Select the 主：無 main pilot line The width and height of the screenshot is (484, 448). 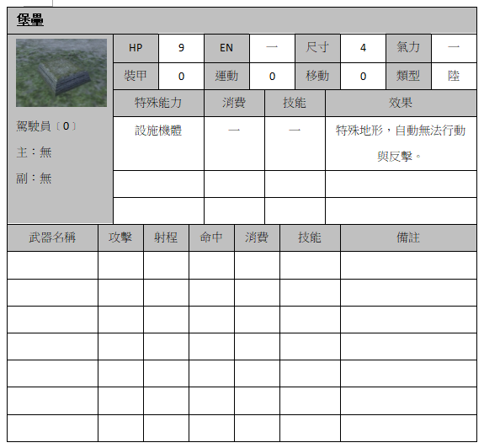coord(34,152)
